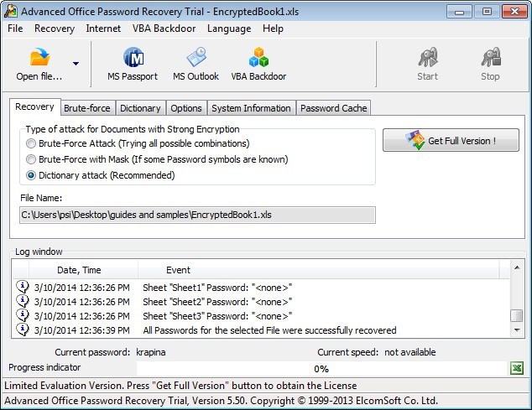The image size is (532, 410).
Task: Open the Language menu
Action: click(x=229, y=29)
